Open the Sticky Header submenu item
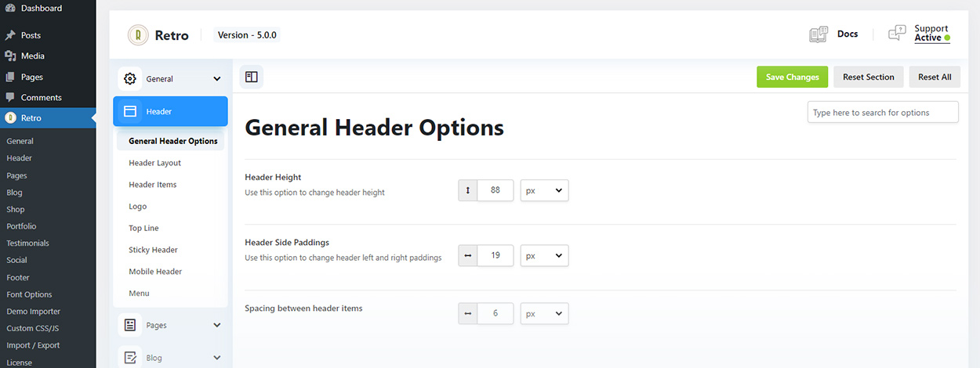 pos(154,250)
